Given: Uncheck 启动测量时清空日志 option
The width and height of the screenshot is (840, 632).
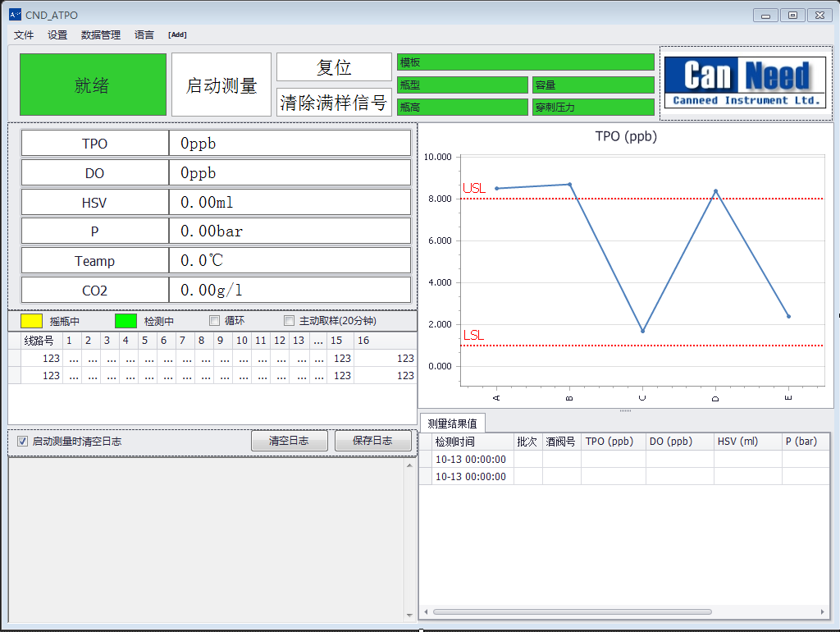Looking at the screenshot, I should [23, 441].
